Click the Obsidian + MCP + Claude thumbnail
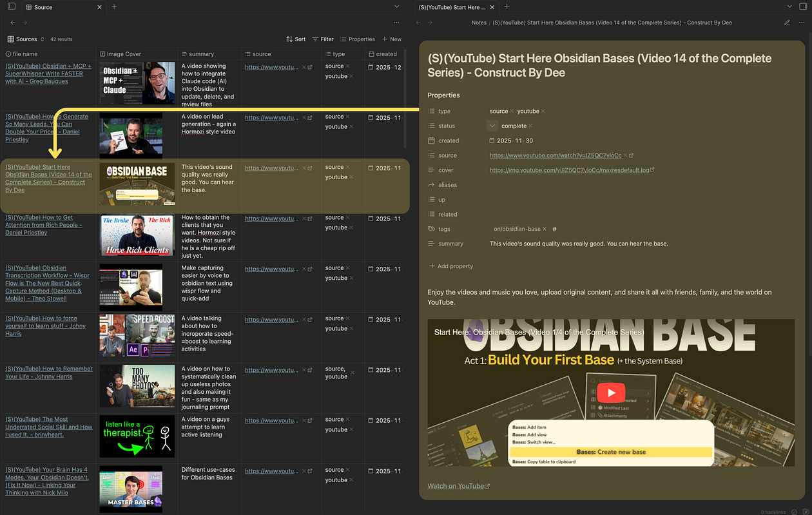Image resolution: width=812 pixels, height=515 pixels. pyautogui.click(x=137, y=83)
